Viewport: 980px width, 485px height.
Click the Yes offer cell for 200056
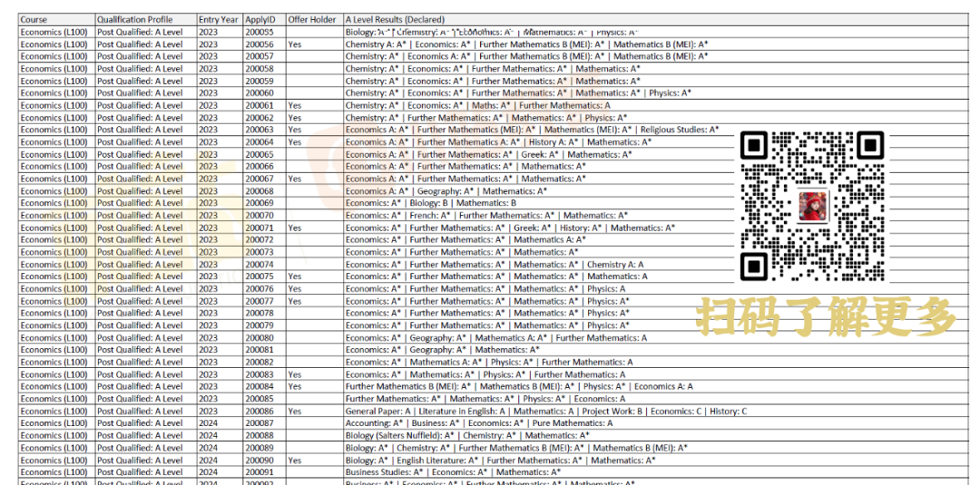pyautogui.click(x=314, y=44)
